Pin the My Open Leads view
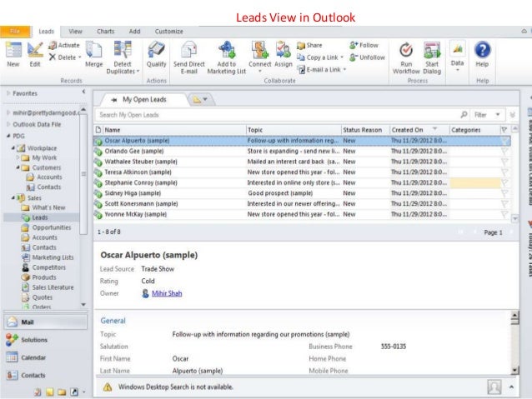This screenshot has height=399, width=532. (x=114, y=100)
